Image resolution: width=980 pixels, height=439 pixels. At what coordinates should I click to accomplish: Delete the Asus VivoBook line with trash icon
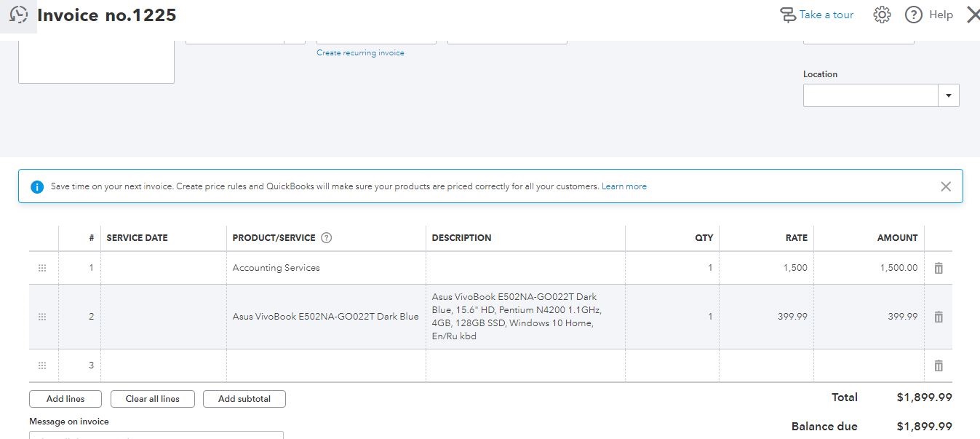coord(939,317)
